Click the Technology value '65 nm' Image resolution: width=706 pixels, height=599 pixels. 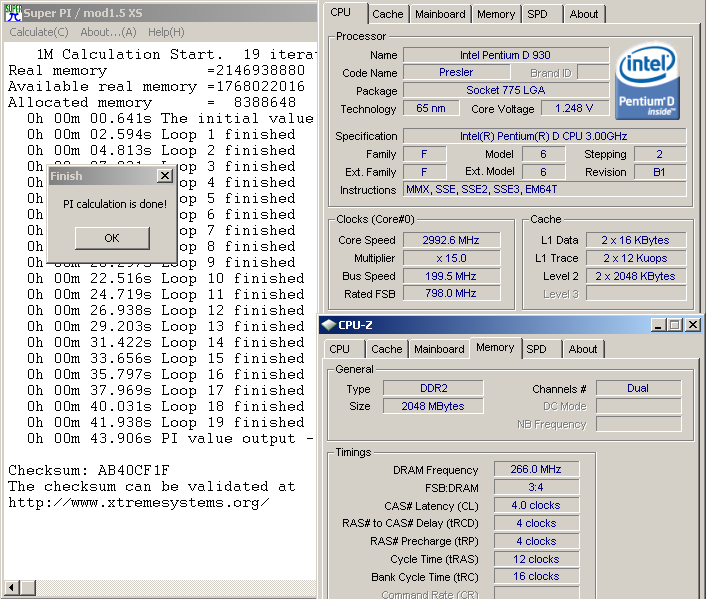point(431,108)
